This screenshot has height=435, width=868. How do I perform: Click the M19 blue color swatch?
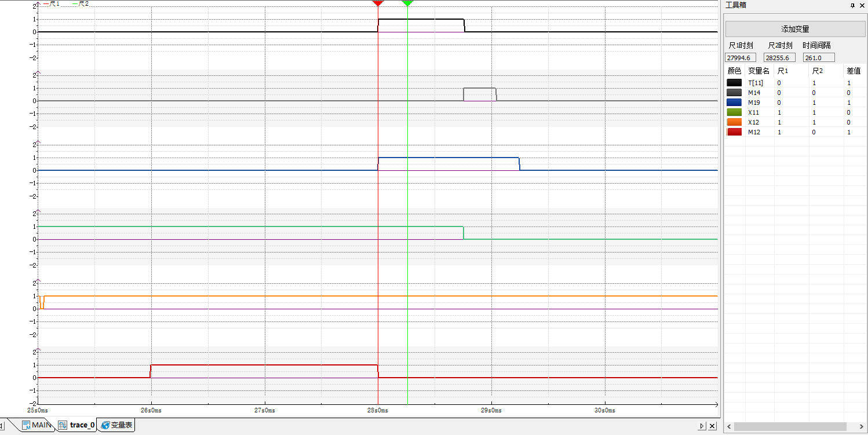[x=734, y=103]
